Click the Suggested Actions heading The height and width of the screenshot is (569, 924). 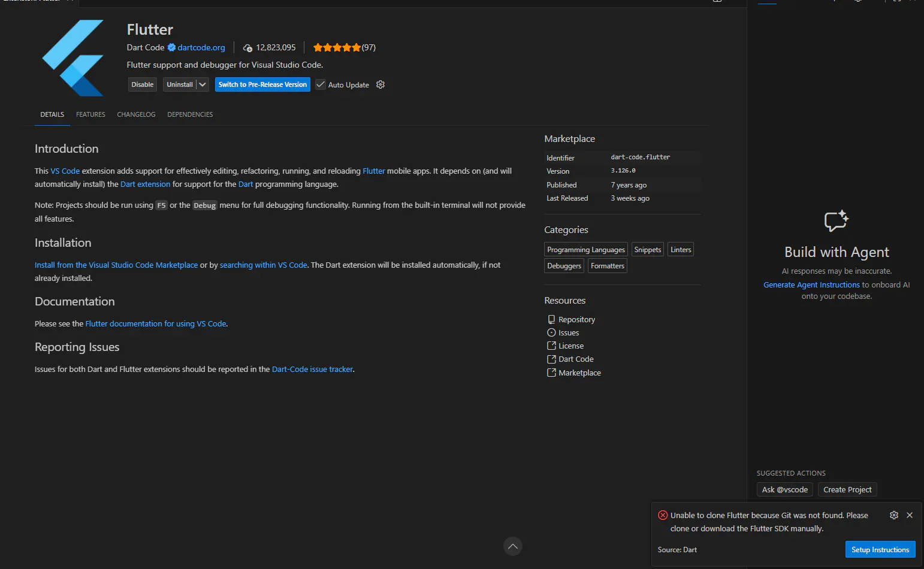(791, 473)
